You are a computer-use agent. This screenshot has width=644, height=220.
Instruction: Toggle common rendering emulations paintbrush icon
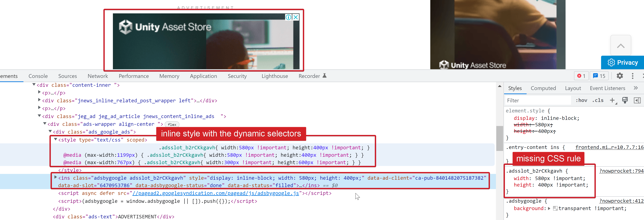coord(625,100)
